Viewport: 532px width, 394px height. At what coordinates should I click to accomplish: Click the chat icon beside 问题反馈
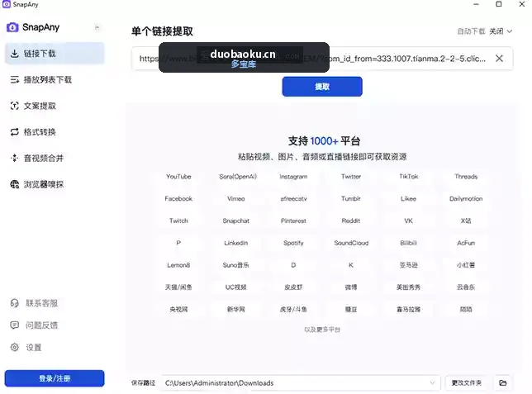[x=15, y=325]
